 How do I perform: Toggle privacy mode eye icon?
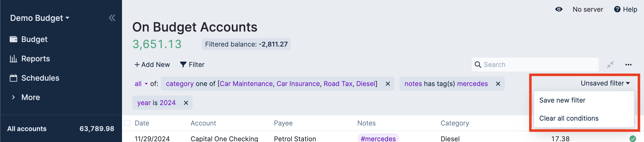559,9
